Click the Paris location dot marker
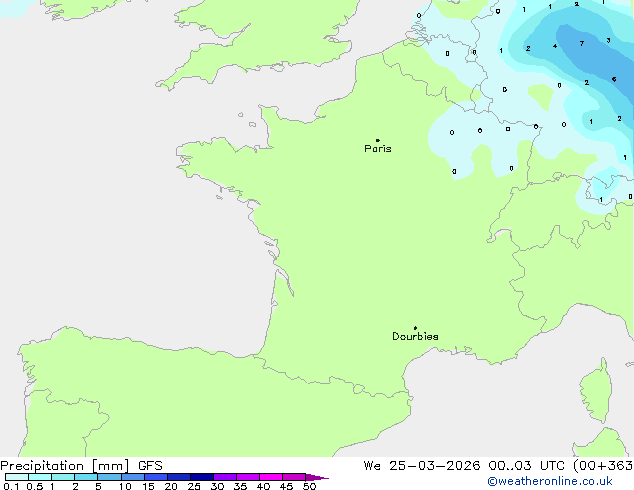634x490 pixels. point(378,140)
